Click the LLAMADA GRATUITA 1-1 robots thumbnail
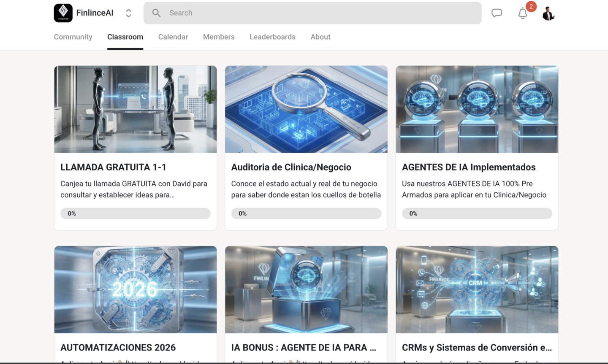608x364 pixels. (x=136, y=109)
